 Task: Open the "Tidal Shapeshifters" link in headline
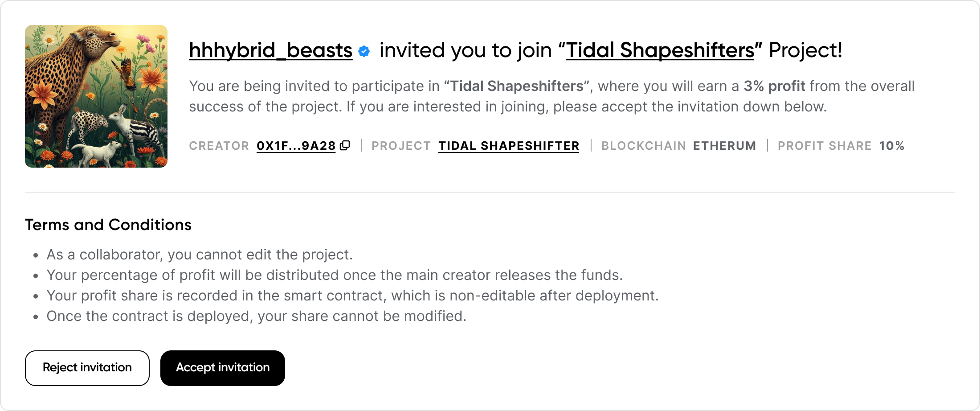point(660,50)
